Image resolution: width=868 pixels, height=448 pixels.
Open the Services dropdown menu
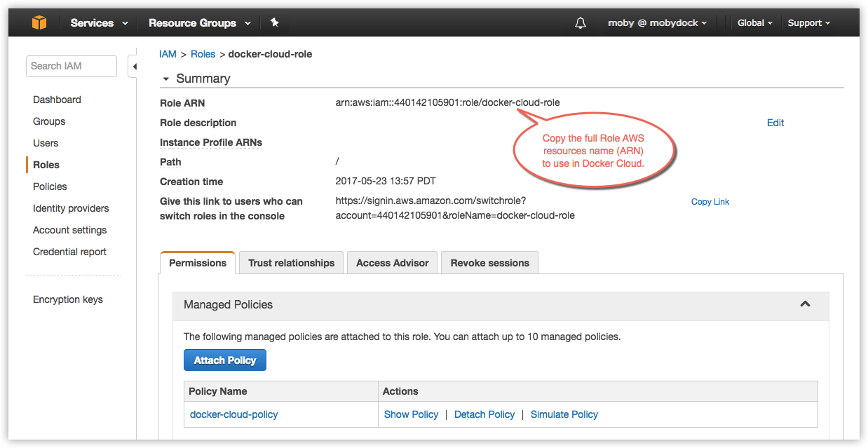coord(99,23)
